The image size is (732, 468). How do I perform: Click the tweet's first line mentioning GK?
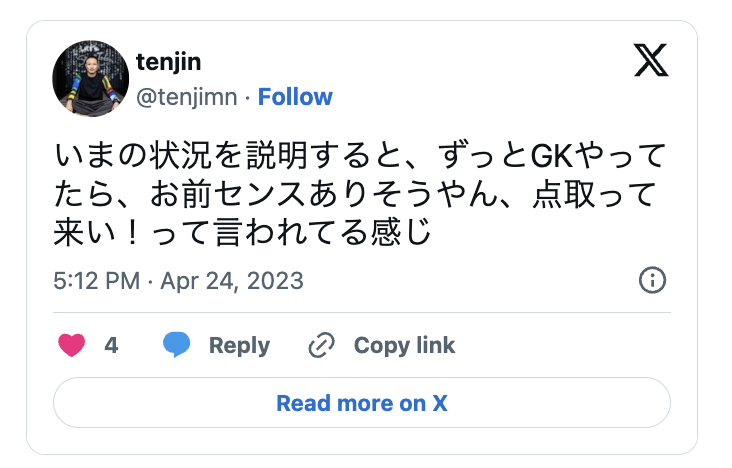(360, 158)
